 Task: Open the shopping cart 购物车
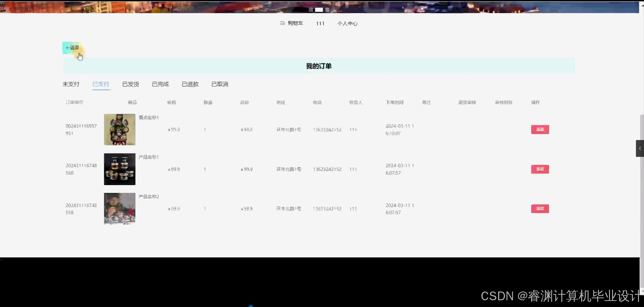coord(294,23)
